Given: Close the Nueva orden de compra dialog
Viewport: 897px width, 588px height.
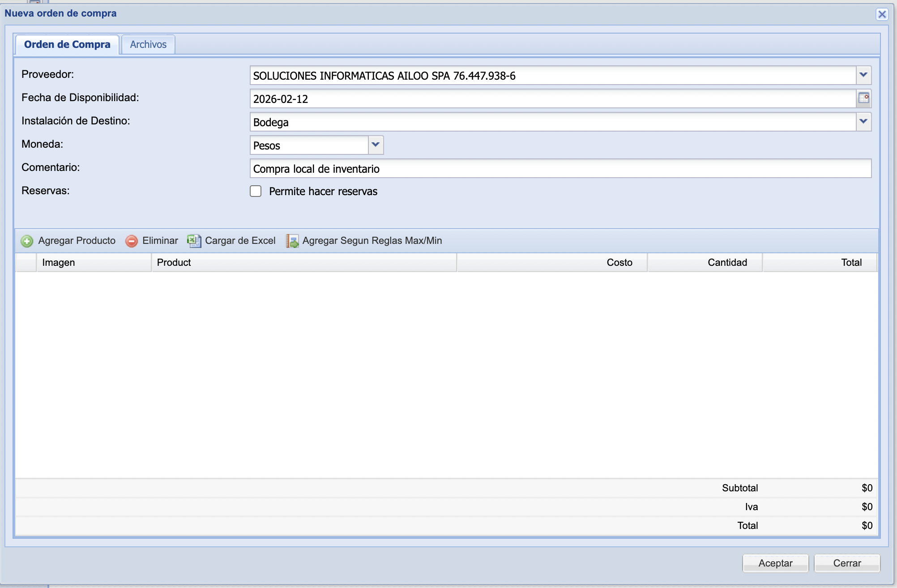Looking at the screenshot, I should pyautogui.click(x=882, y=14).
